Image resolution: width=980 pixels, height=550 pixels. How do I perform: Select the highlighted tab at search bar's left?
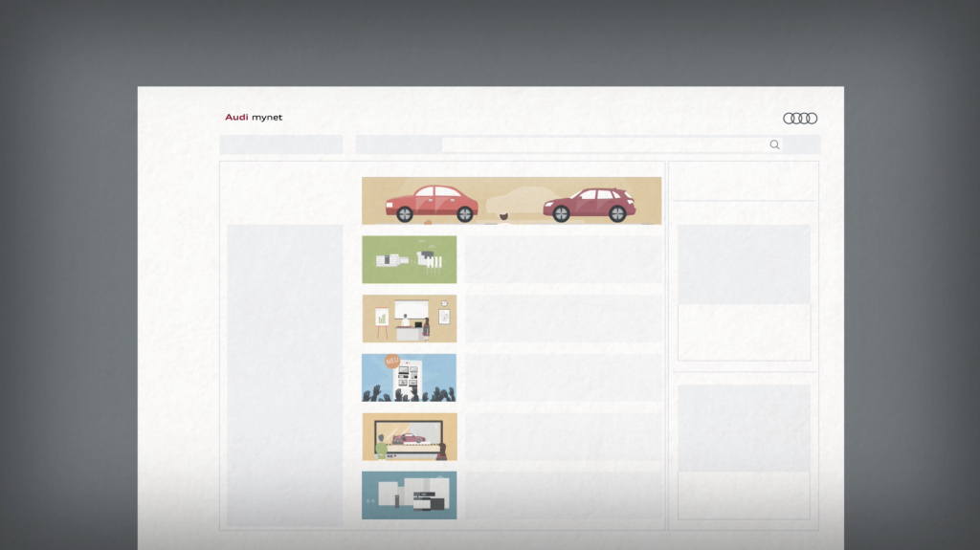[399, 145]
